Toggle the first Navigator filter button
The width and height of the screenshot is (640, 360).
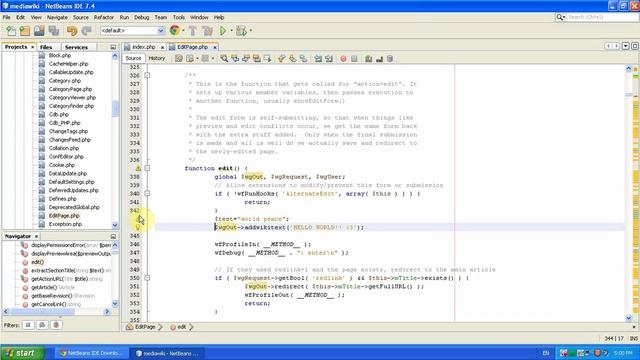28,325
